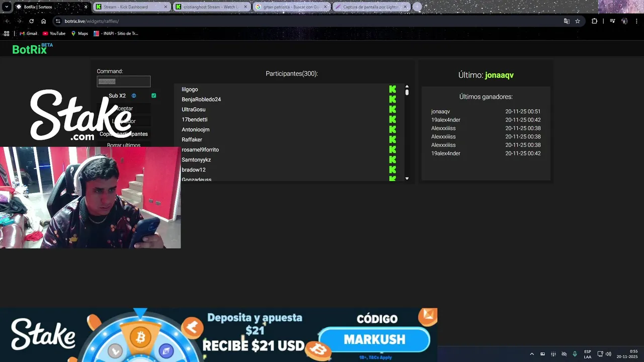This screenshot has width=644, height=362.
Task: Click the participants list scroll-up arrow
Action: tap(407, 86)
